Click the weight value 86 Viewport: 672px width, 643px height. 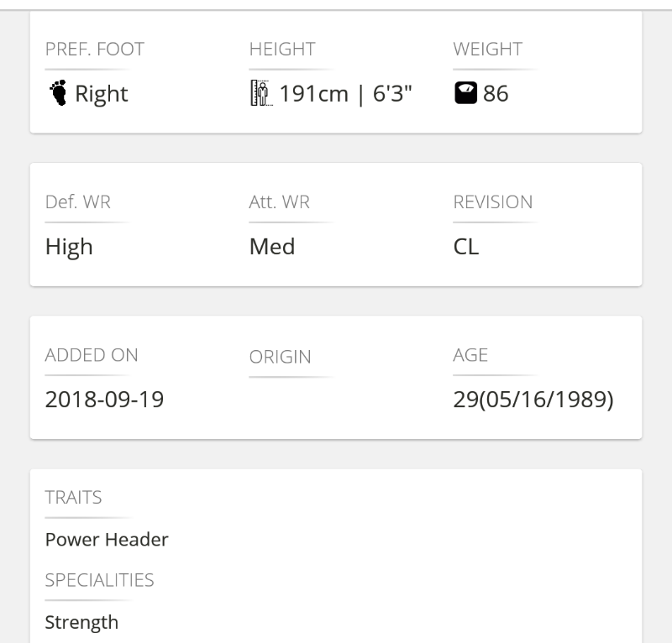click(496, 93)
